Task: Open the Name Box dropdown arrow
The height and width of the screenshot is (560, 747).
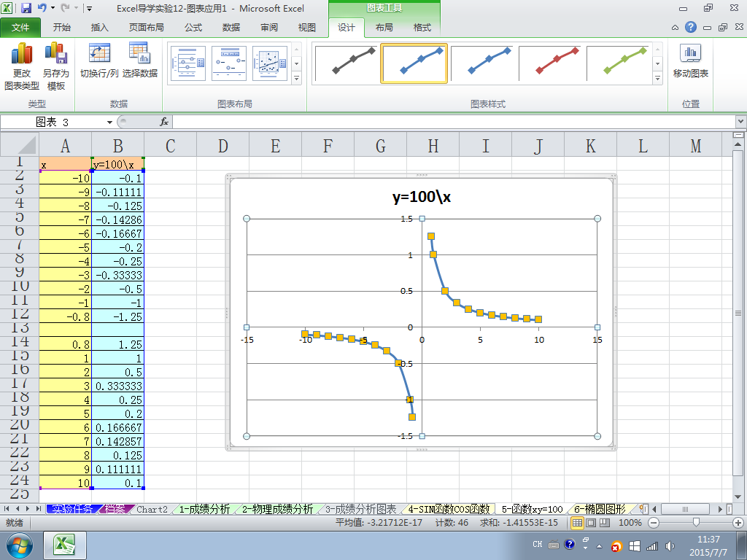Action: click(109, 122)
